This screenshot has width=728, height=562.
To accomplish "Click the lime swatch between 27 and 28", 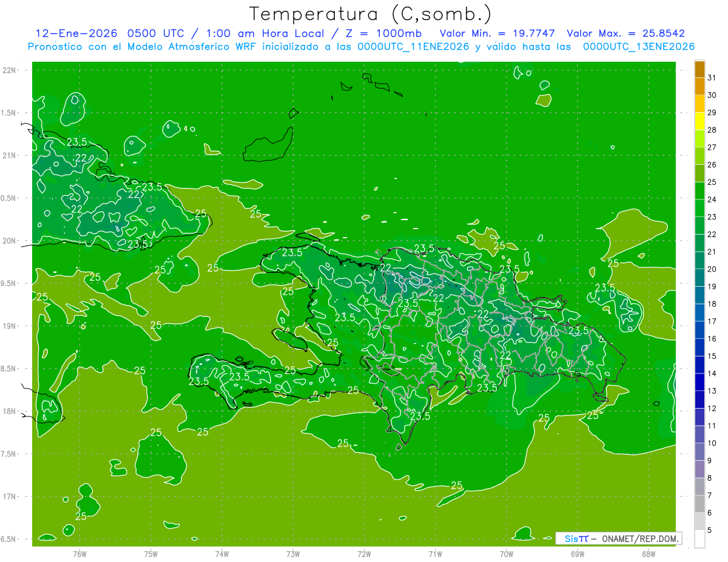I will [x=699, y=139].
